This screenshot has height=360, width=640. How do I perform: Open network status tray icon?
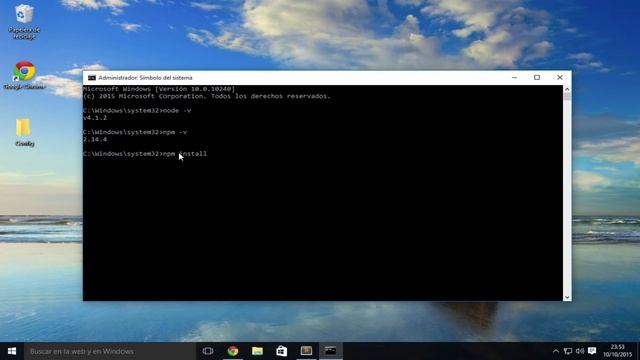pos(568,351)
